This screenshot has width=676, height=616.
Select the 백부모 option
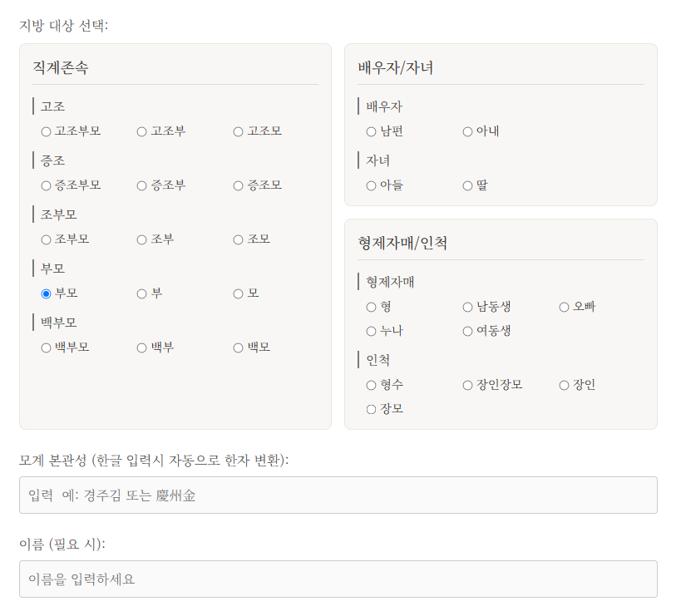(x=44, y=347)
